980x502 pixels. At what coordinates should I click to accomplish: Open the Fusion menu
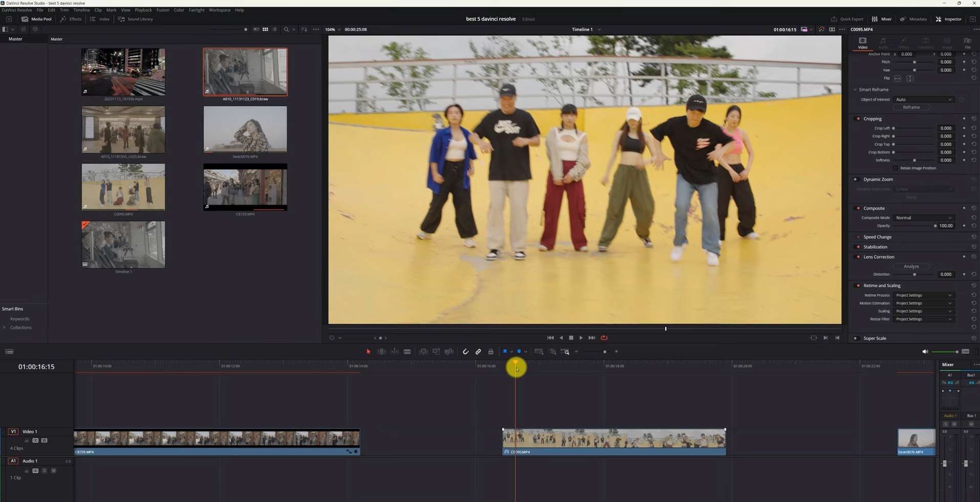click(163, 10)
